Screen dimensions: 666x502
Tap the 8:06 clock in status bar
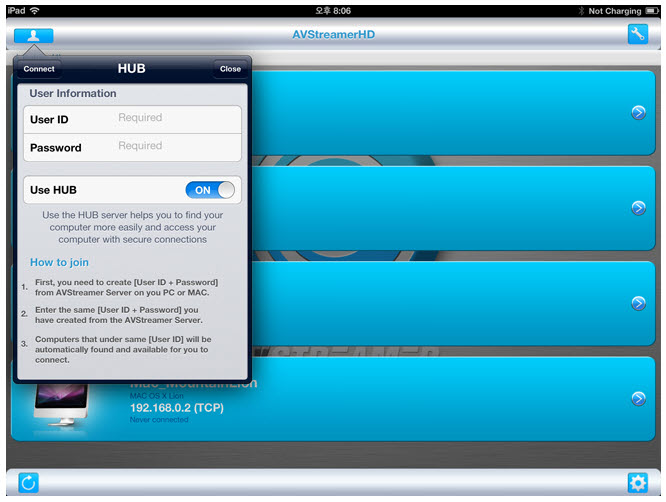333,11
